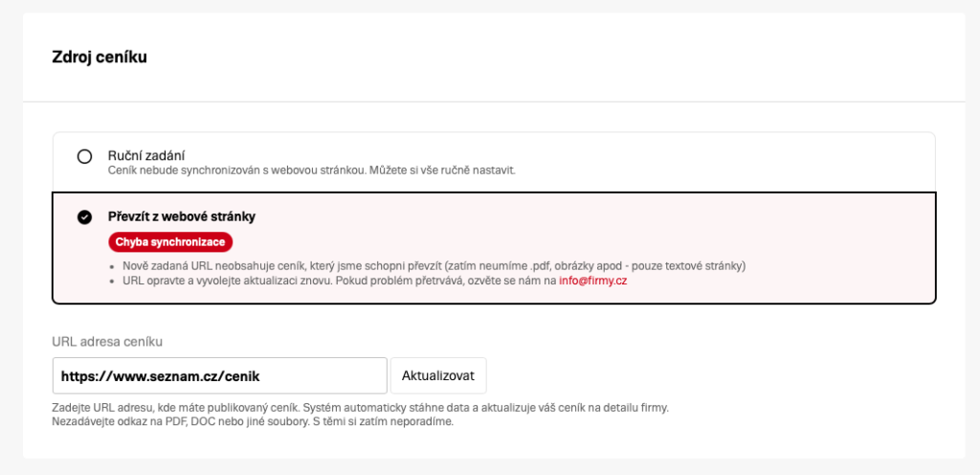Click the "URL adresa ceníku" field label
Image resolution: width=980 pixels, height=475 pixels.
(x=110, y=341)
